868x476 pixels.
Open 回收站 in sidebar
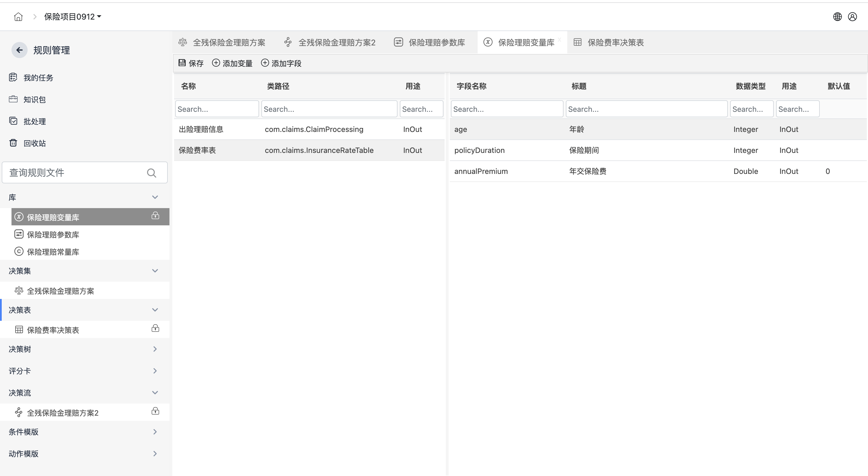click(34, 143)
